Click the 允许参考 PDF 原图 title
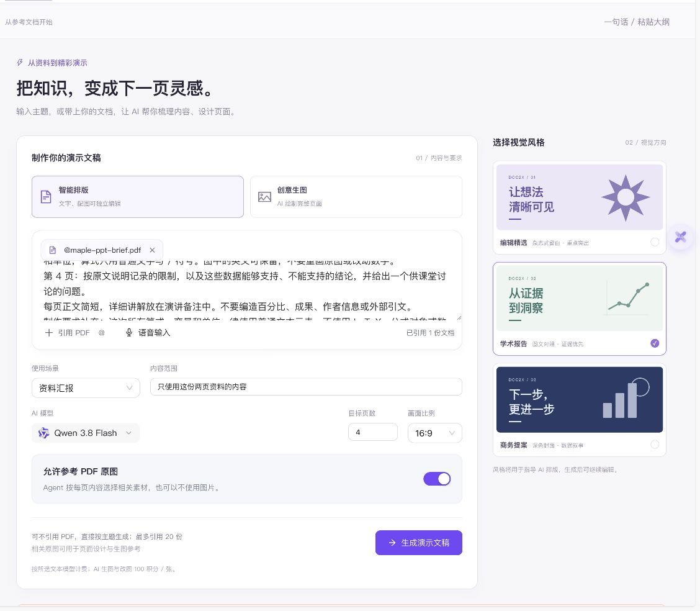700x611 pixels. [x=80, y=471]
